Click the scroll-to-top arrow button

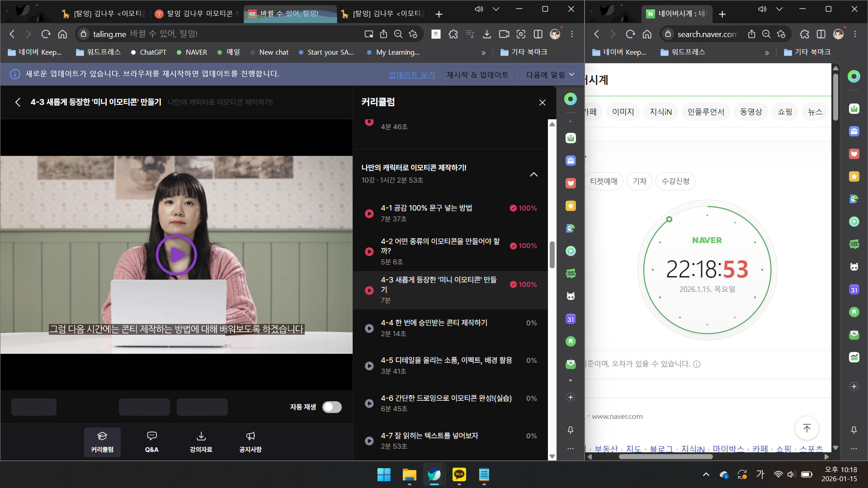[807, 428]
